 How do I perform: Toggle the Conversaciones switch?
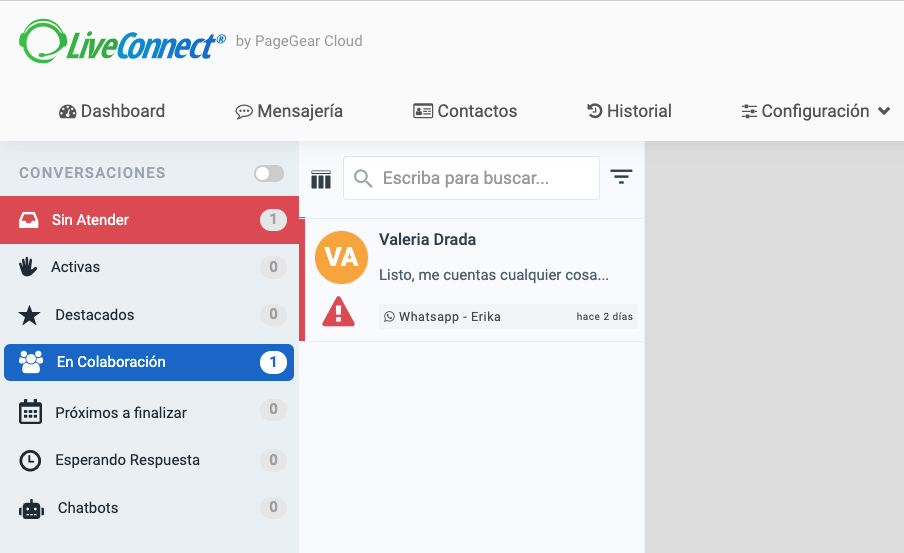pos(269,173)
